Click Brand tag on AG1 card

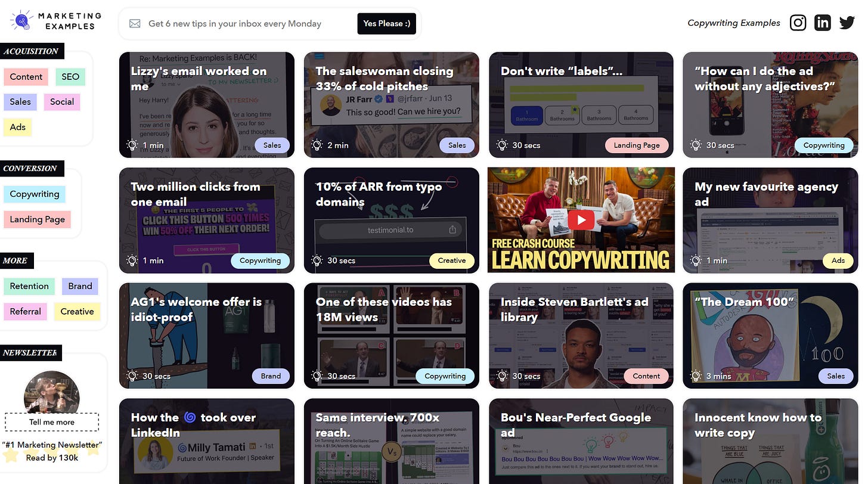[x=271, y=376]
